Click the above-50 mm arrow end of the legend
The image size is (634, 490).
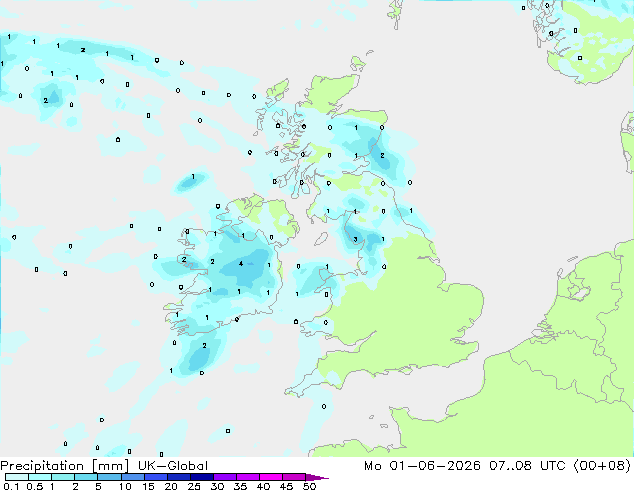(x=317, y=477)
